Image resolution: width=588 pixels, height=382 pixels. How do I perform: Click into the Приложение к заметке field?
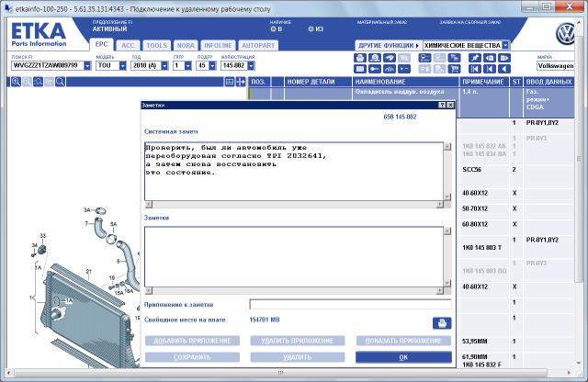click(350, 304)
